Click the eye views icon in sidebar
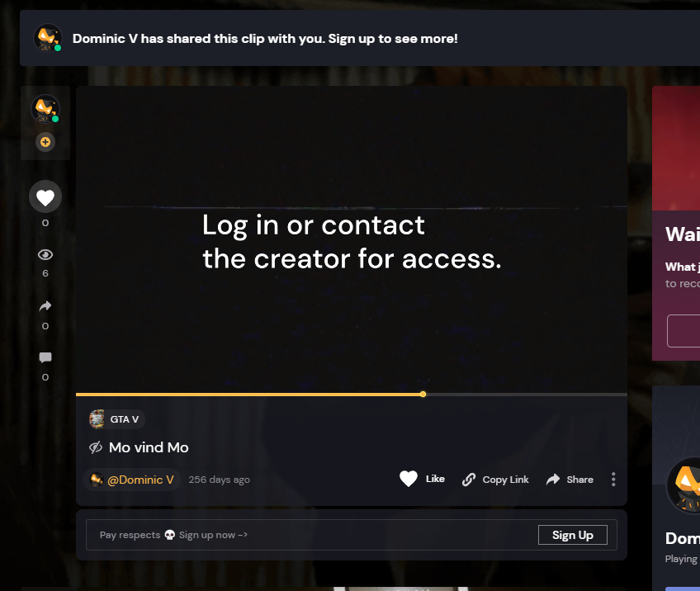The width and height of the screenshot is (700, 591). click(x=45, y=254)
